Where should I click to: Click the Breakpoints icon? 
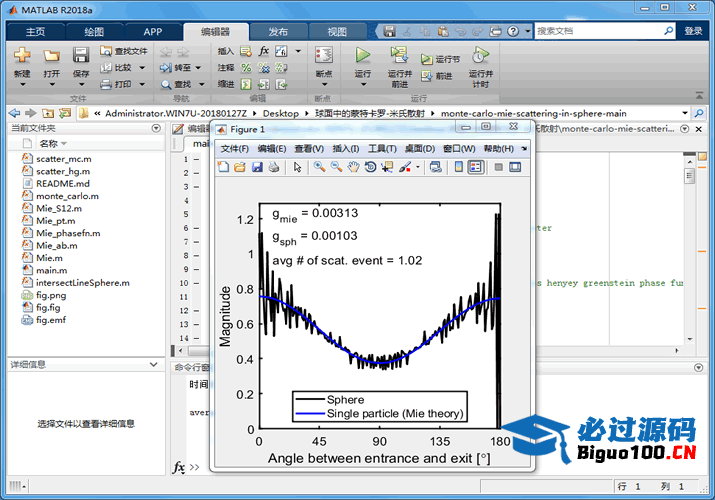(324, 56)
